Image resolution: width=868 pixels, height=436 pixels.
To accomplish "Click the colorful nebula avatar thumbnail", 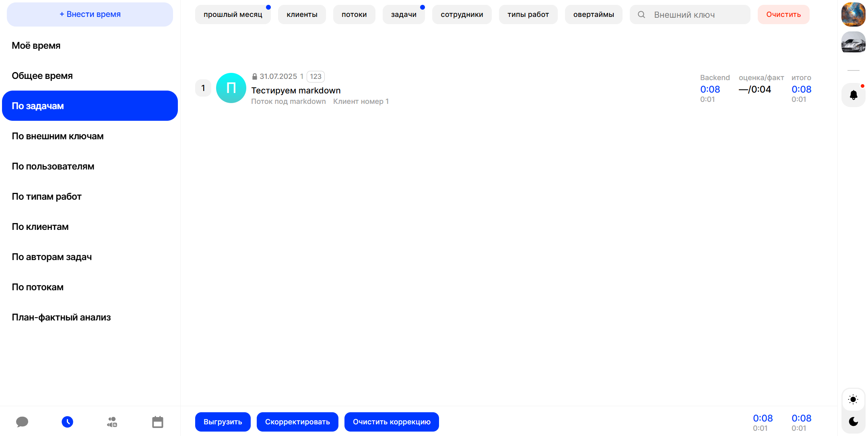I will coord(853,14).
